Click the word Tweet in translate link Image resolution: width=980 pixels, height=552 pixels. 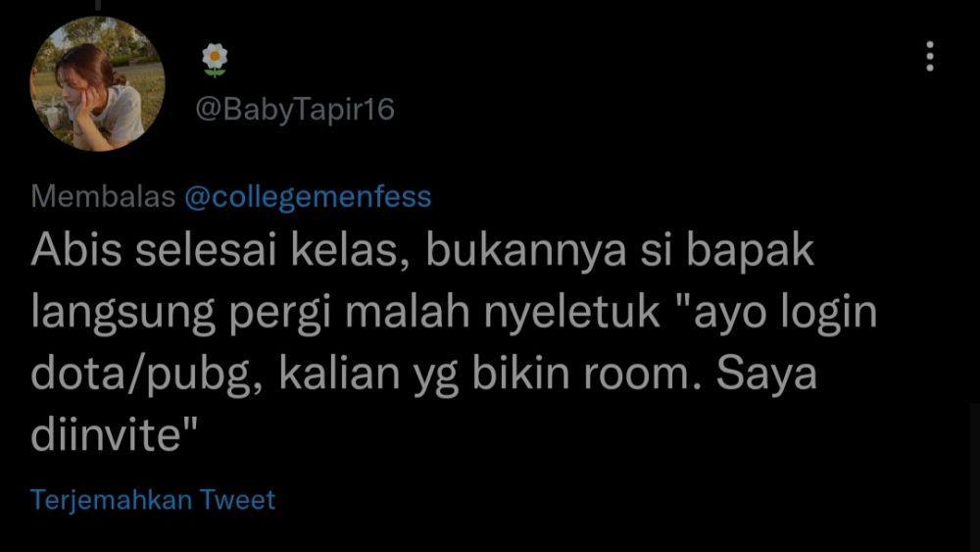238,499
